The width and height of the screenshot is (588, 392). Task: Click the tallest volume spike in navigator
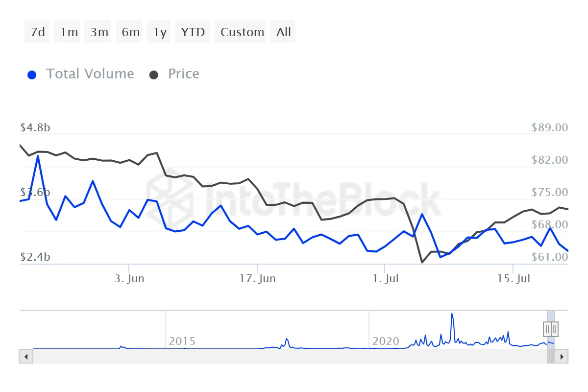tap(452, 316)
